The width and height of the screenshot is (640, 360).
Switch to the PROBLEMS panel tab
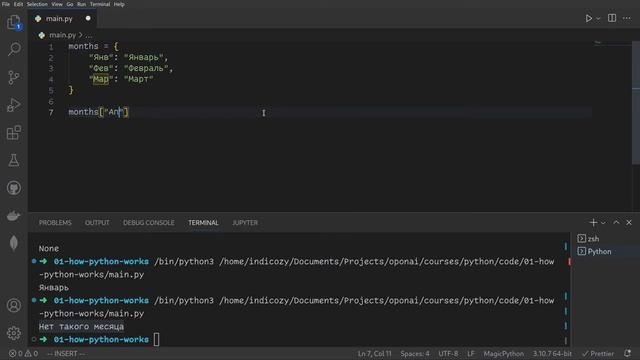[55, 223]
